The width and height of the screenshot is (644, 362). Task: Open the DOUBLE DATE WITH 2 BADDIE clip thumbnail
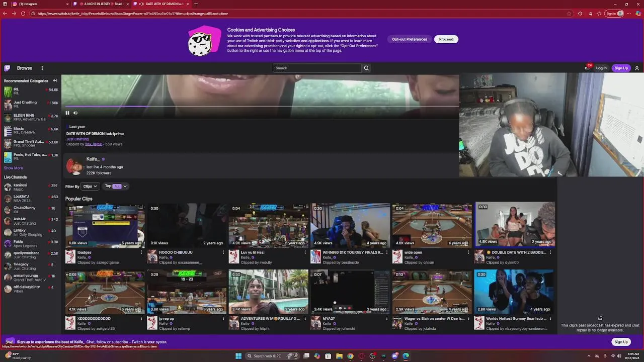(514, 225)
